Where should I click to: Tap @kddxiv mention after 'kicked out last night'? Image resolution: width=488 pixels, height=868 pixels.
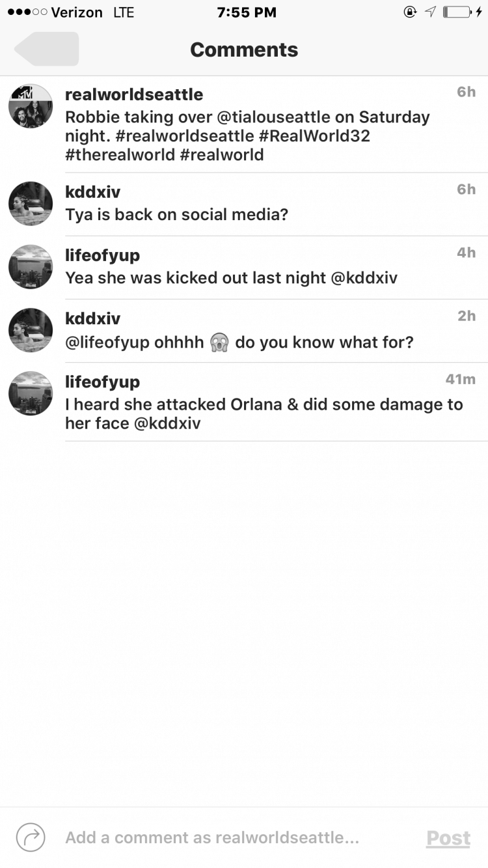point(364,278)
